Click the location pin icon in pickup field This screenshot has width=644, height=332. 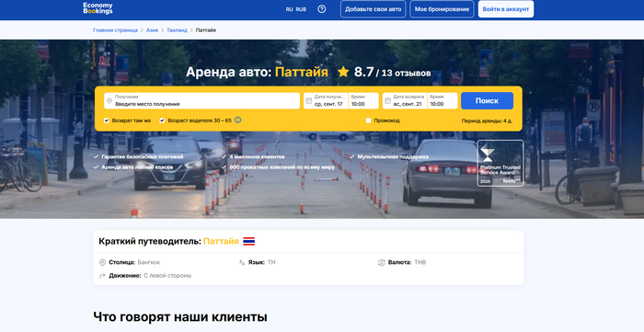pos(109,101)
